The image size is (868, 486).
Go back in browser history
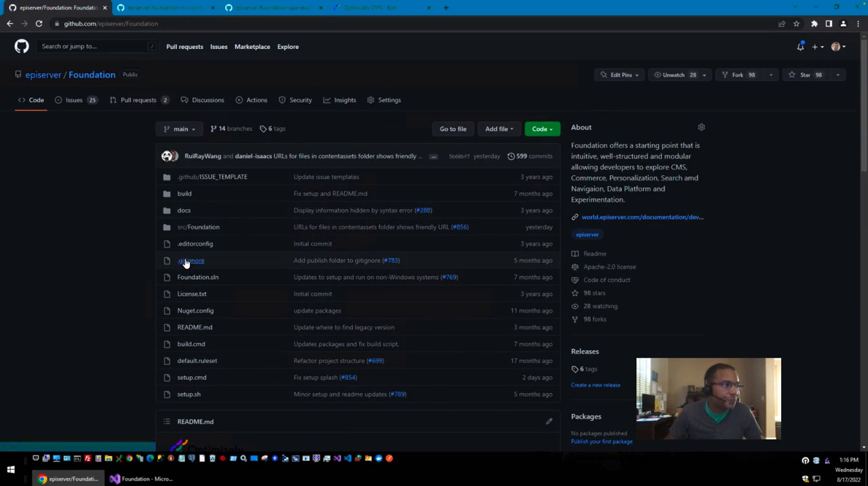pos(9,24)
